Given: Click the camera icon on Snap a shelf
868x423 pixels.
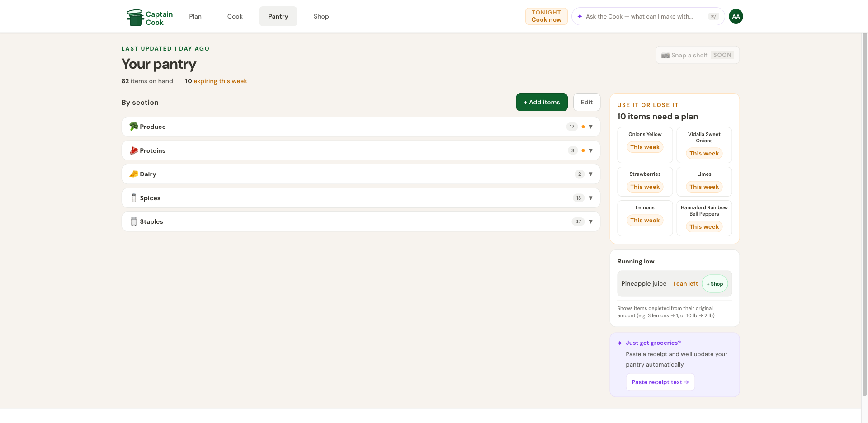Looking at the screenshot, I should (665, 55).
